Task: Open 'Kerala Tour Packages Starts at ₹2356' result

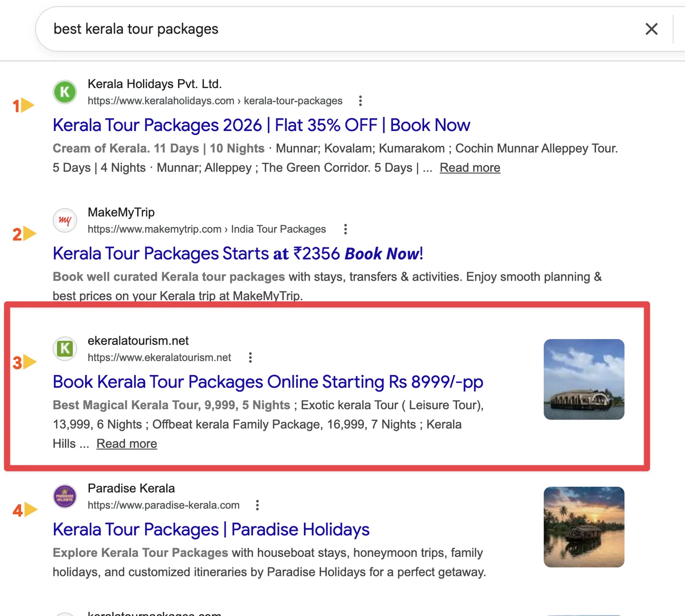Action: 238,254
